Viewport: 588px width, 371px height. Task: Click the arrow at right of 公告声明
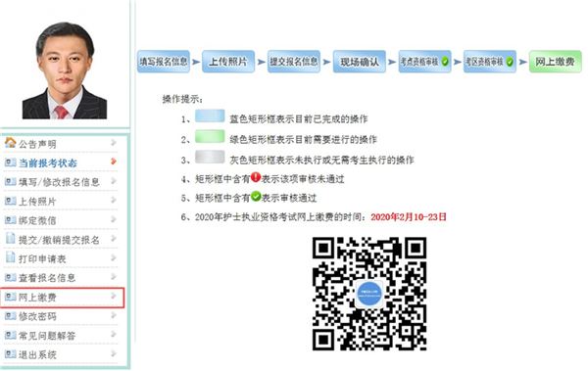114,142
